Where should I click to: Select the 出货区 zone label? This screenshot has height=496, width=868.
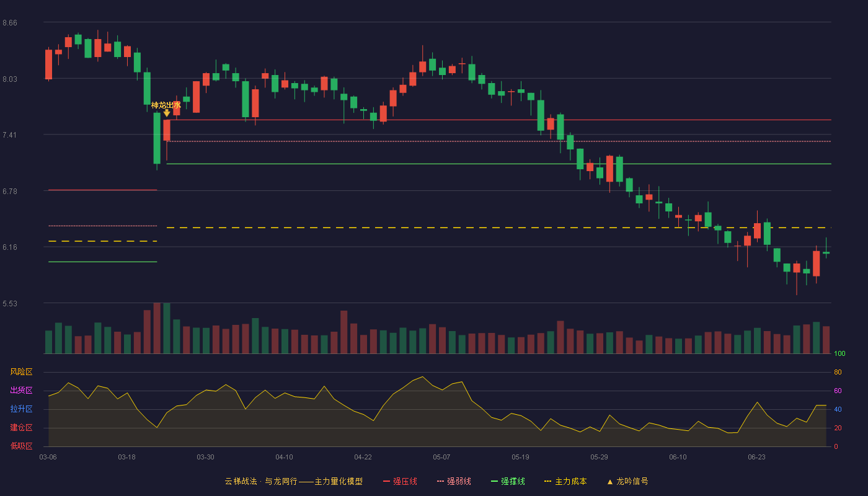(x=21, y=391)
